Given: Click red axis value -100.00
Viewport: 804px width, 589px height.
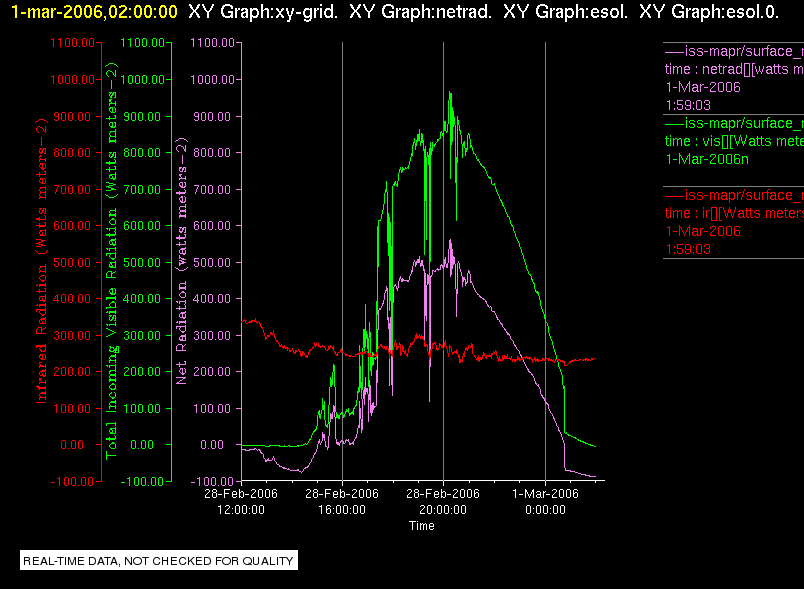Looking at the screenshot, I should pyautogui.click(x=72, y=481).
